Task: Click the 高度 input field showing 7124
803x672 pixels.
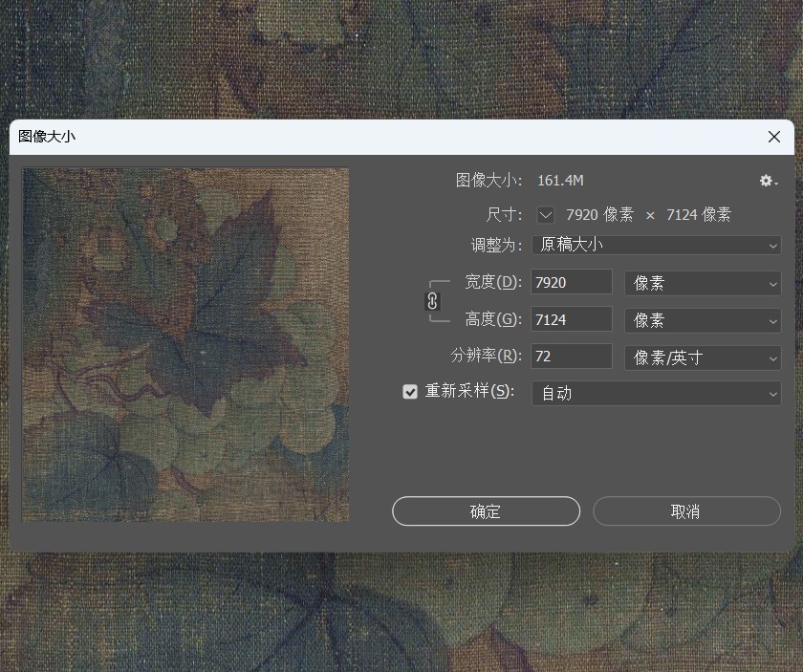Action: tap(572, 319)
